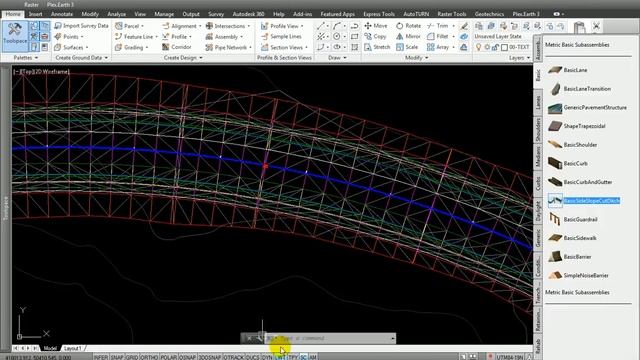
Task: Expand the Modify panel
Action: point(416,58)
